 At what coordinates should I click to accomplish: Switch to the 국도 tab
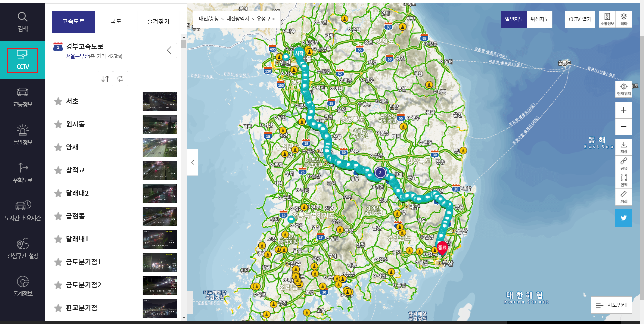tap(116, 22)
